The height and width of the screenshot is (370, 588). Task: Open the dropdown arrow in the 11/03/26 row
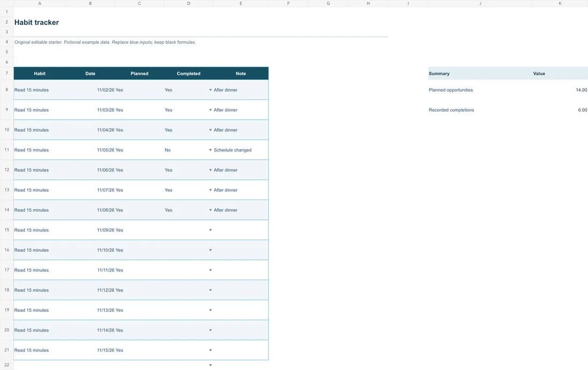pos(211,110)
